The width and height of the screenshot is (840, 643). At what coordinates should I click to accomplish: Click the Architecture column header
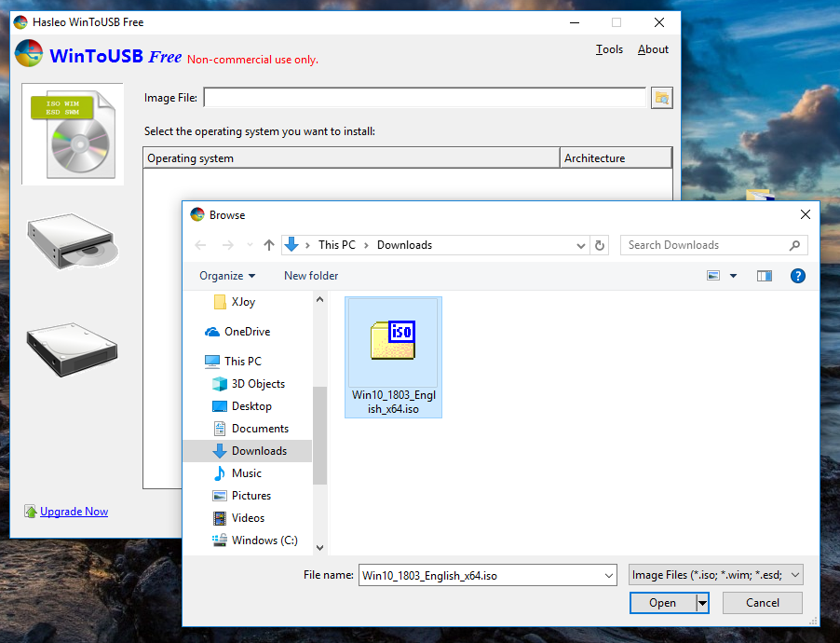tap(616, 158)
